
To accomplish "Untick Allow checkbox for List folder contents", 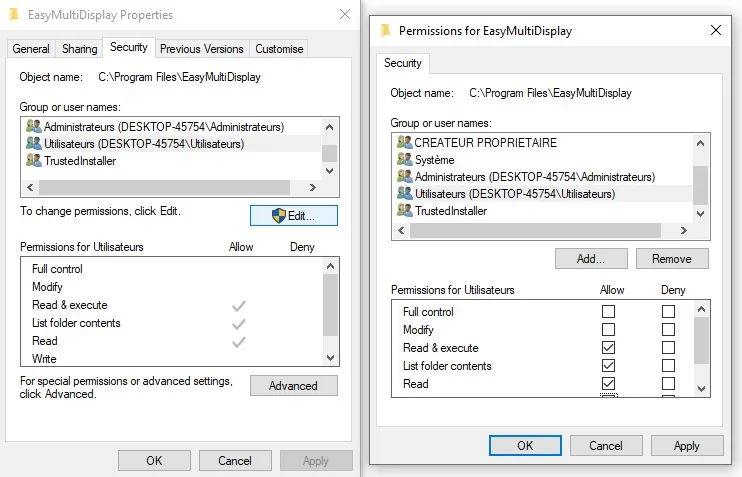I will click(x=608, y=365).
